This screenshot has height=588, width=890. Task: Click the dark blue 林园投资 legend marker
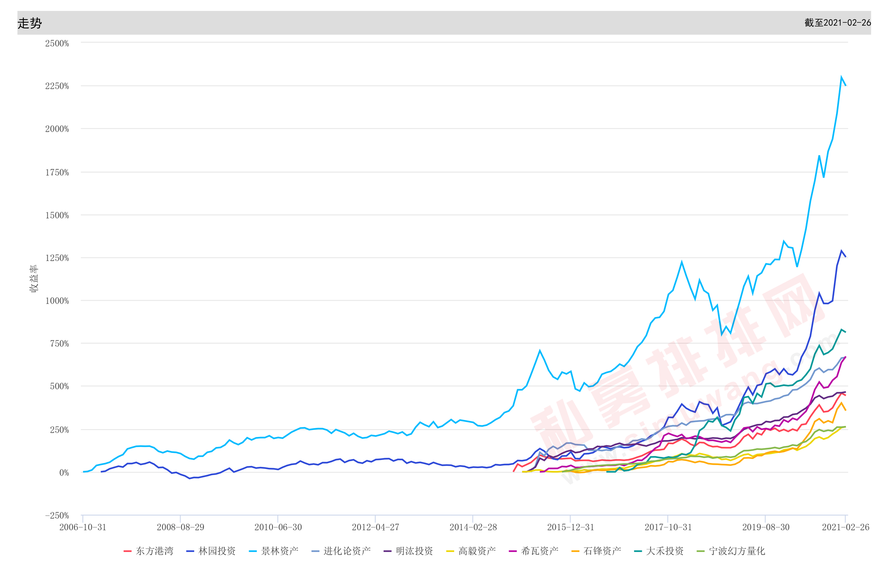(x=190, y=552)
